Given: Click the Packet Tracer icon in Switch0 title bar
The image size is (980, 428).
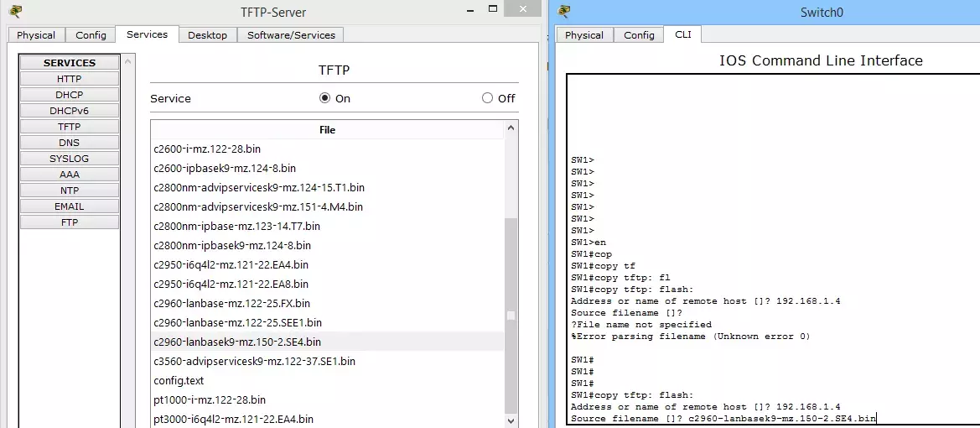Looking at the screenshot, I should pyautogui.click(x=564, y=11).
